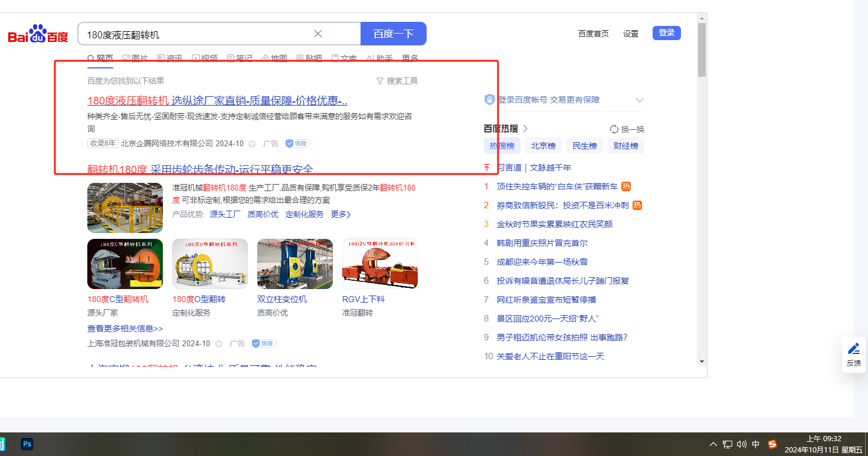The height and width of the screenshot is (456, 868).
Task: Open the 百度热搜 heading arrow
Action: (x=525, y=129)
